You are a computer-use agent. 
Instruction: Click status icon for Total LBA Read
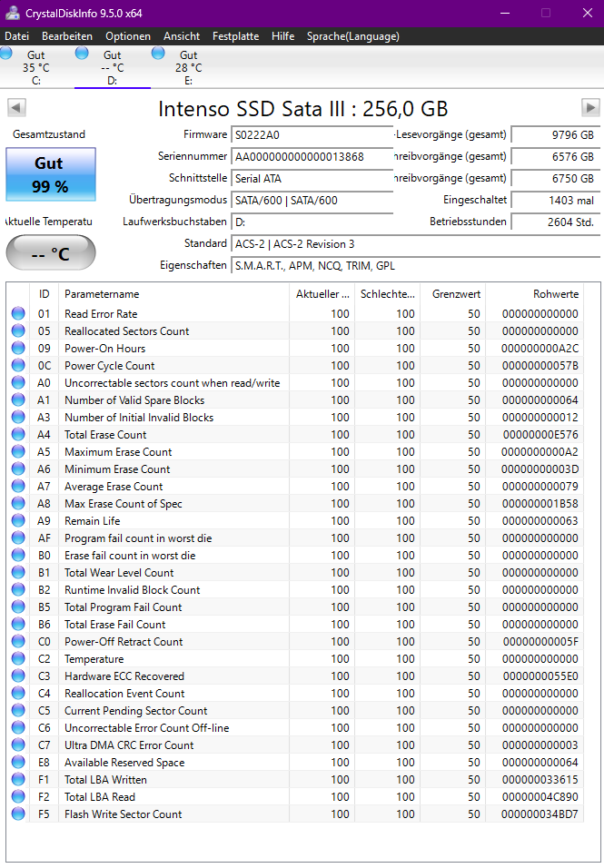pyautogui.click(x=18, y=796)
